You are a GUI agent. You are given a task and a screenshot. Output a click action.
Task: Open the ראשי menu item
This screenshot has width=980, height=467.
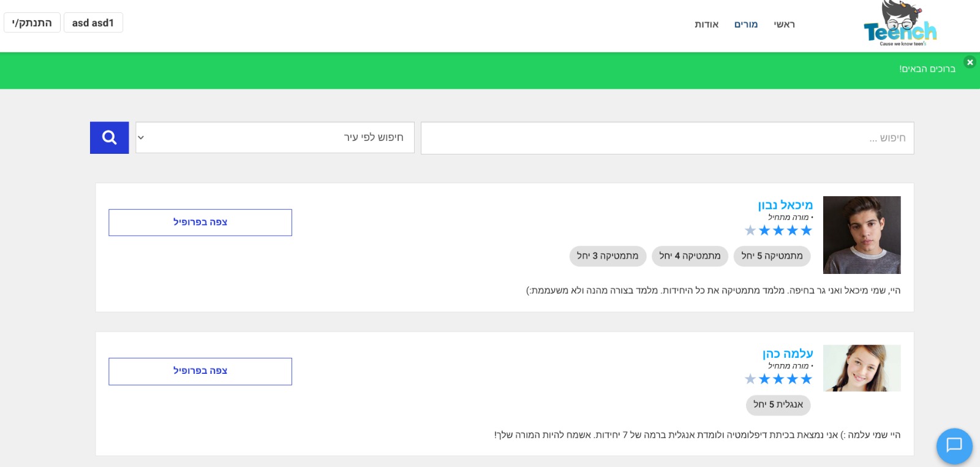784,25
